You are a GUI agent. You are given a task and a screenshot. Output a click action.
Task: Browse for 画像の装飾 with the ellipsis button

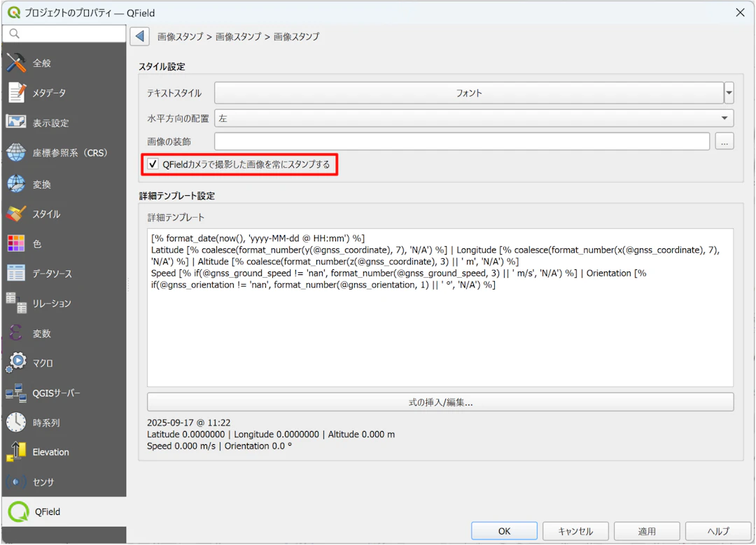pyautogui.click(x=724, y=141)
